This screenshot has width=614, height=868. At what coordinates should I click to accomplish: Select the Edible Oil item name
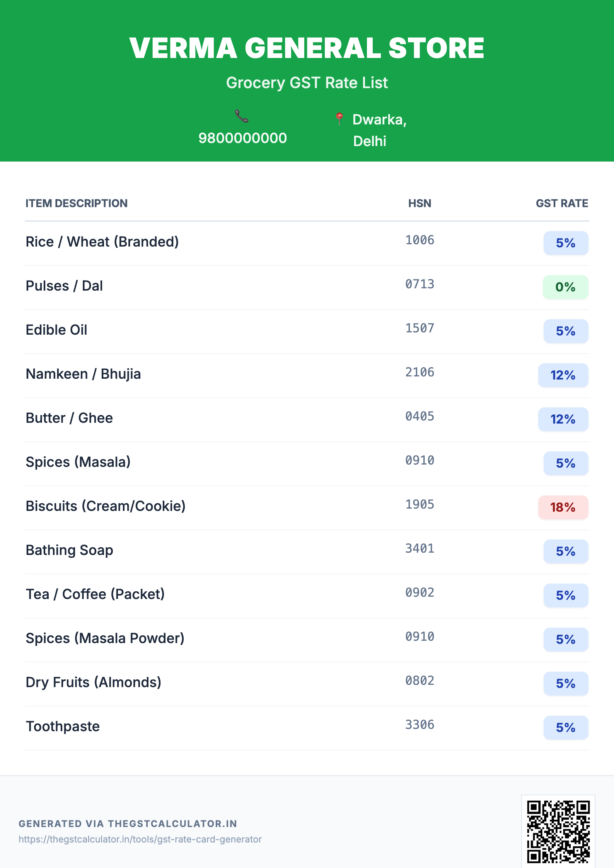click(56, 330)
